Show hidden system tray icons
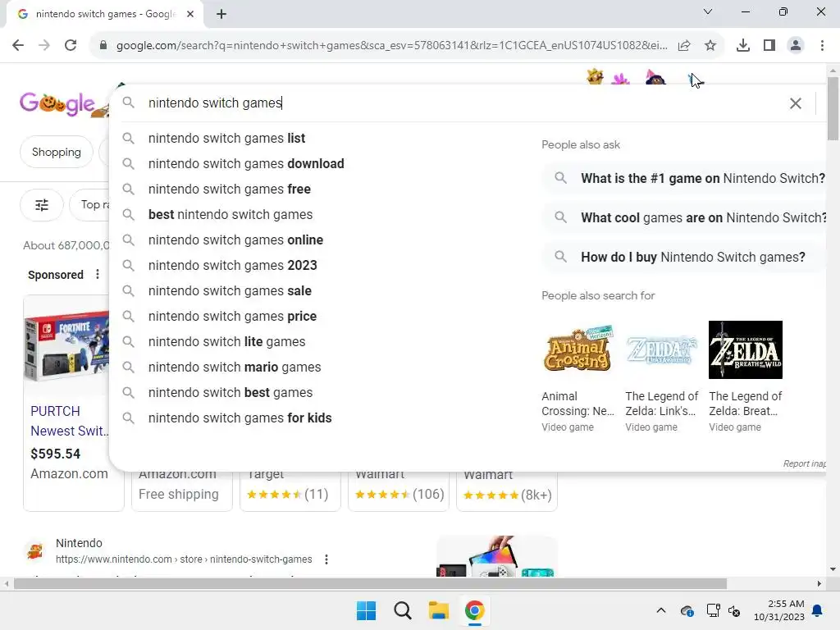This screenshot has width=840, height=630. coord(661,610)
